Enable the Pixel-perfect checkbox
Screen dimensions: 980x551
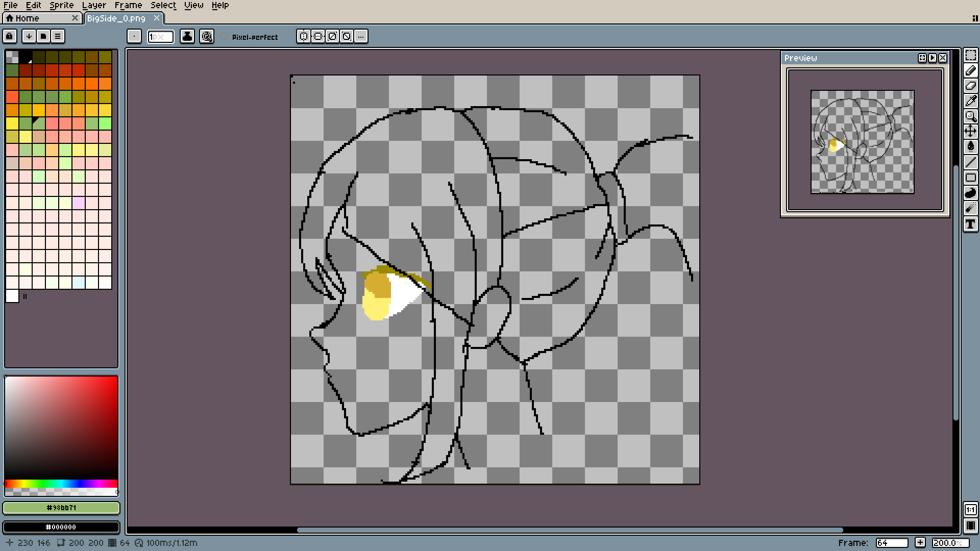pos(224,37)
